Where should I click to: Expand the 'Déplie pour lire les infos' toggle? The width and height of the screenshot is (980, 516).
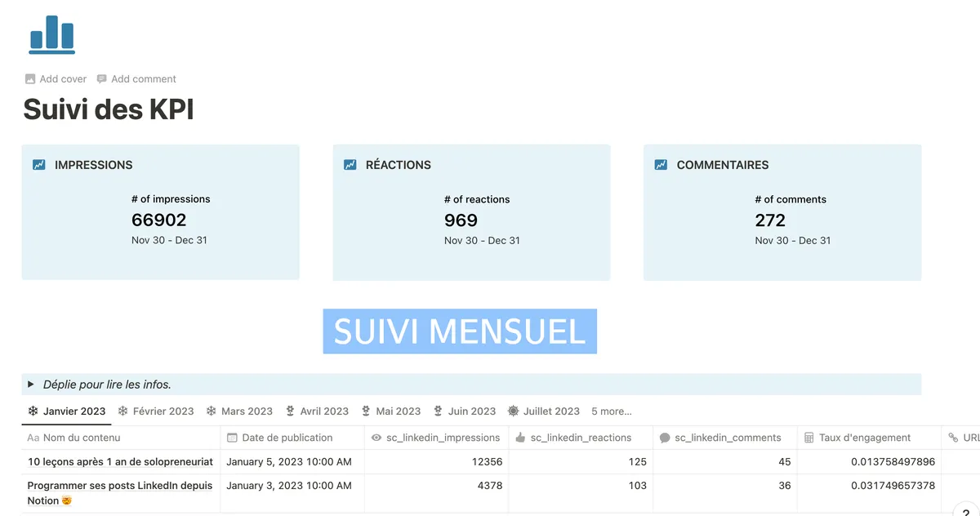coord(30,384)
